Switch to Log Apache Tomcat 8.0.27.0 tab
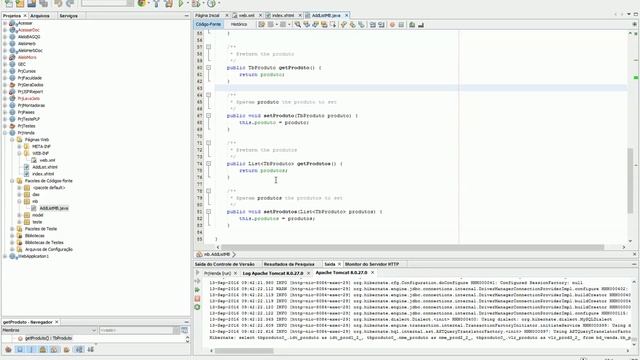The height and width of the screenshot is (360, 640). pos(273,273)
